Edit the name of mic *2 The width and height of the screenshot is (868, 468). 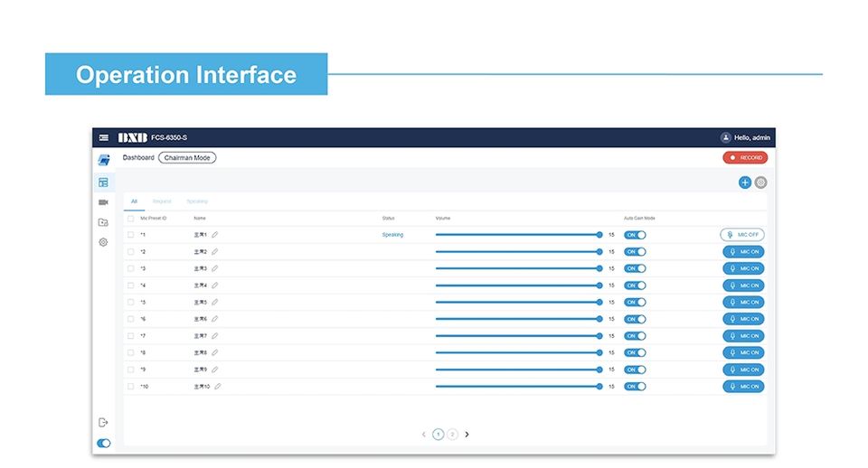click(x=215, y=252)
